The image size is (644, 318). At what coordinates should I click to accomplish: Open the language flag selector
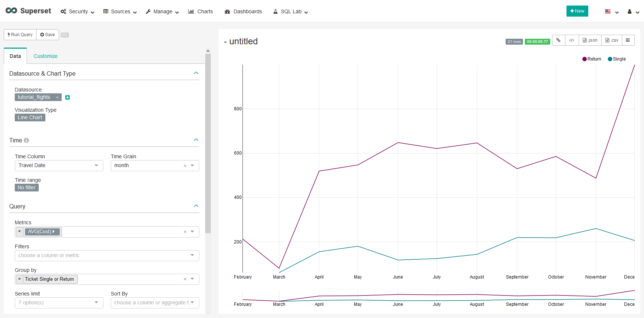tap(611, 12)
